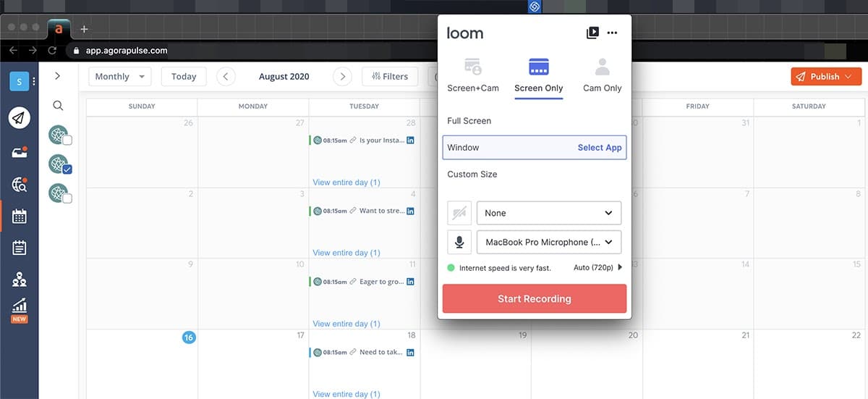Open the 'Eager to gro...' scheduled post
This screenshot has height=399, width=868.
tap(362, 282)
